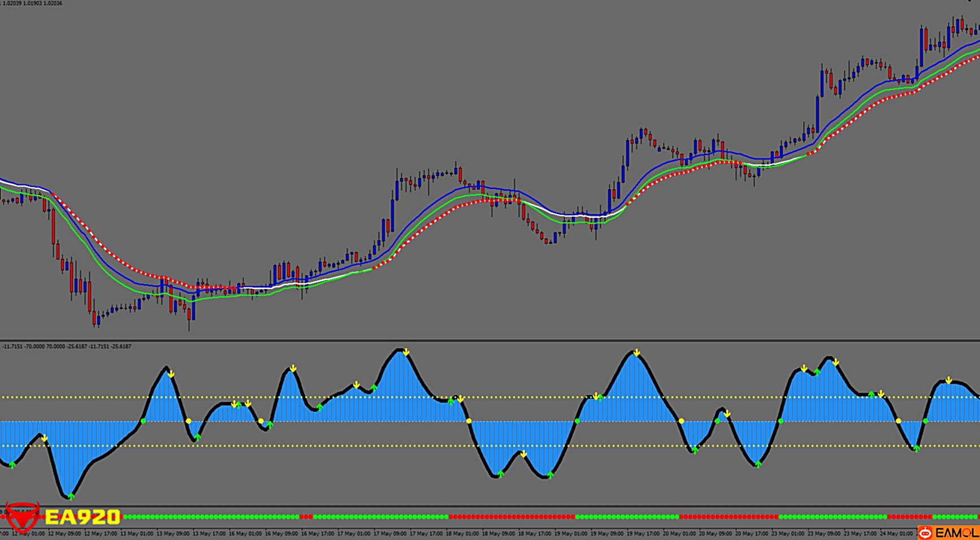Click the EAMOL text in bottom-right corner
Viewport: 980px width, 540px height.
(956, 533)
